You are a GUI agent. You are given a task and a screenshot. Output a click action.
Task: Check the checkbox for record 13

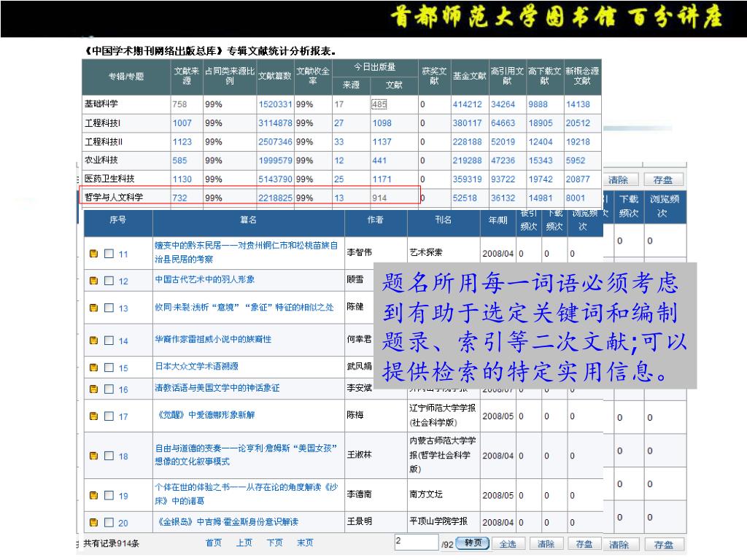[109, 308]
